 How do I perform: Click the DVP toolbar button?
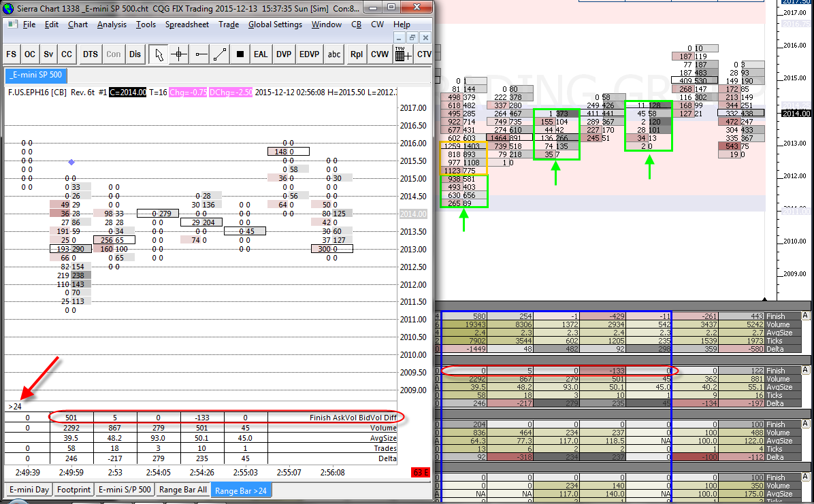(x=284, y=54)
